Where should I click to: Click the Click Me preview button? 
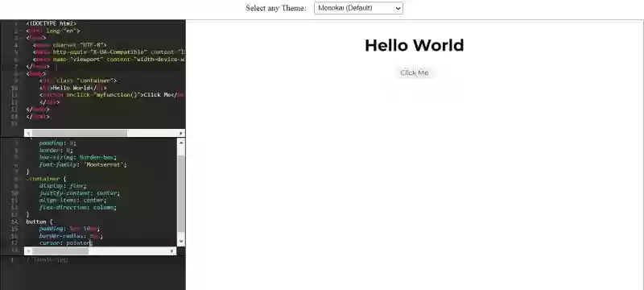point(415,72)
